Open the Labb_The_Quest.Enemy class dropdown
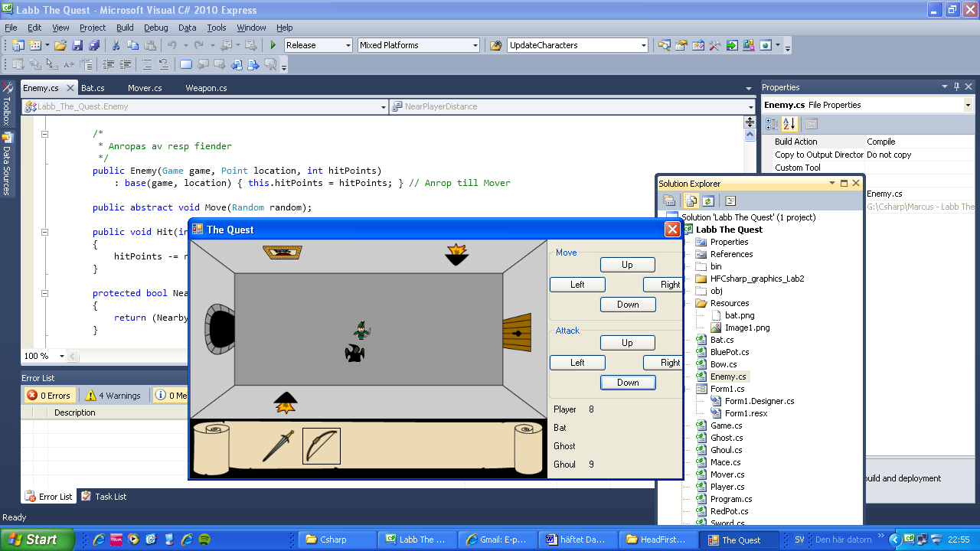Image resolution: width=980 pixels, height=551 pixels. pyautogui.click(x=383, y=106)
